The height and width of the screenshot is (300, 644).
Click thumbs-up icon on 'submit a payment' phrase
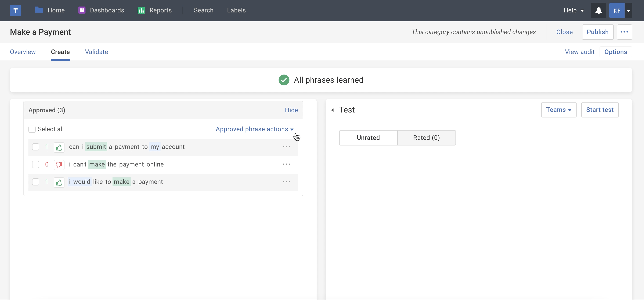(59, 148)
